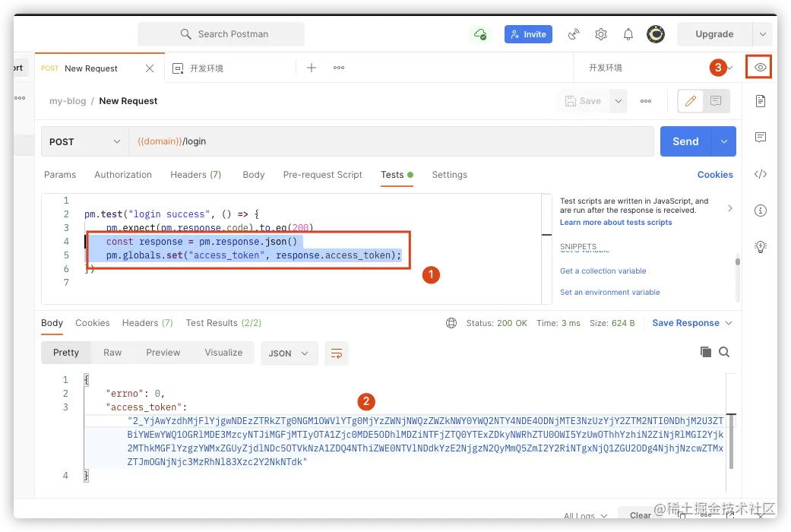Open the comments icon in right sidebar
The image size is (791, 532).
(761, 138)
